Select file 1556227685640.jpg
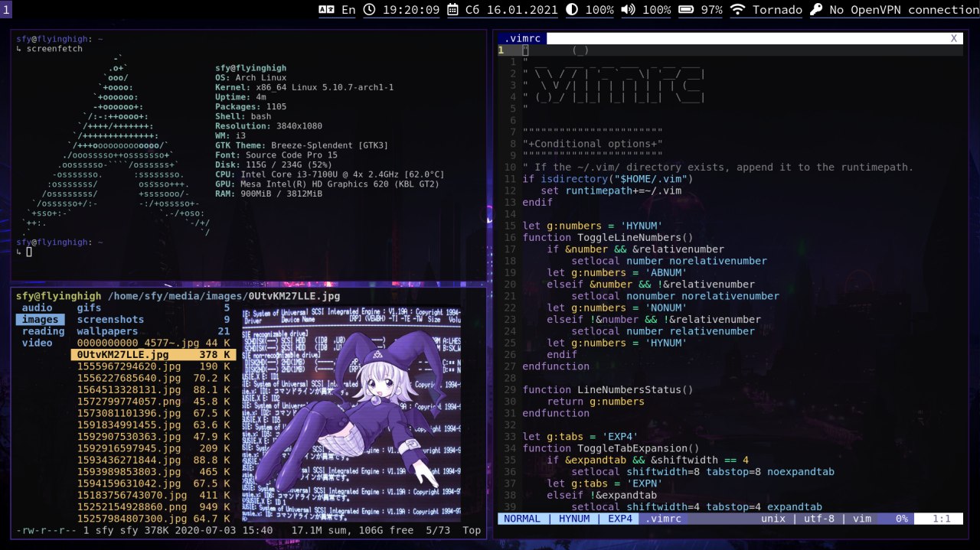The height and width of the screenshot is (550, 980). (x=153, y=378)
